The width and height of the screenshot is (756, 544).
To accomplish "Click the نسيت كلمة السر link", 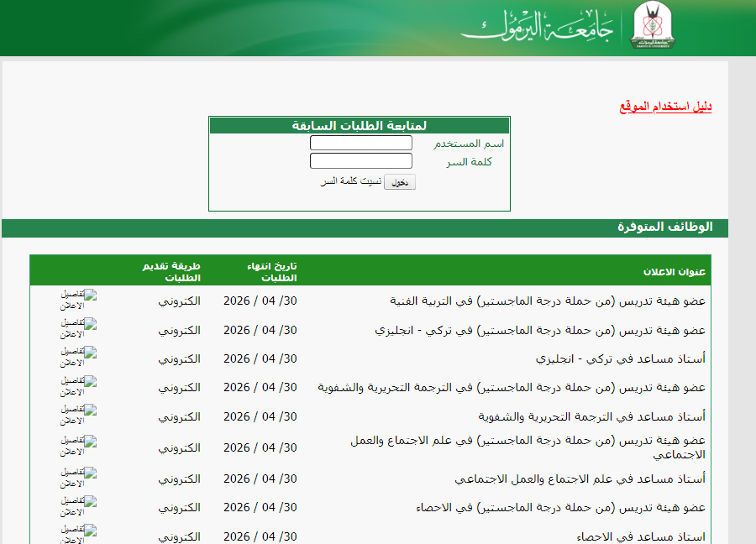I will click(x=350, y=181).
